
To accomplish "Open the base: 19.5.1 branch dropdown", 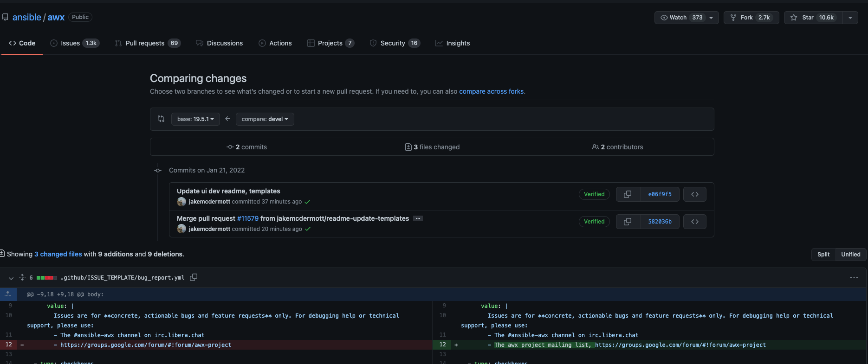I will tap(195, 119).
